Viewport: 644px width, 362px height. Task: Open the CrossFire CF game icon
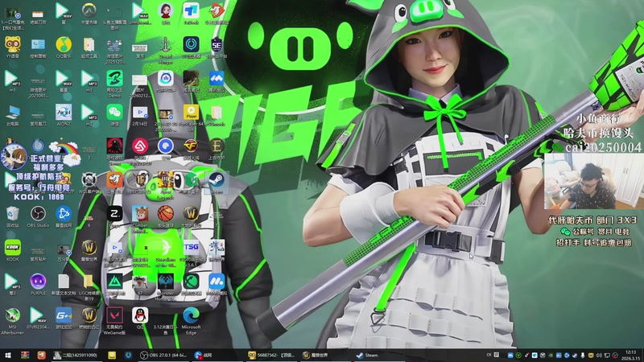(191, 149)
